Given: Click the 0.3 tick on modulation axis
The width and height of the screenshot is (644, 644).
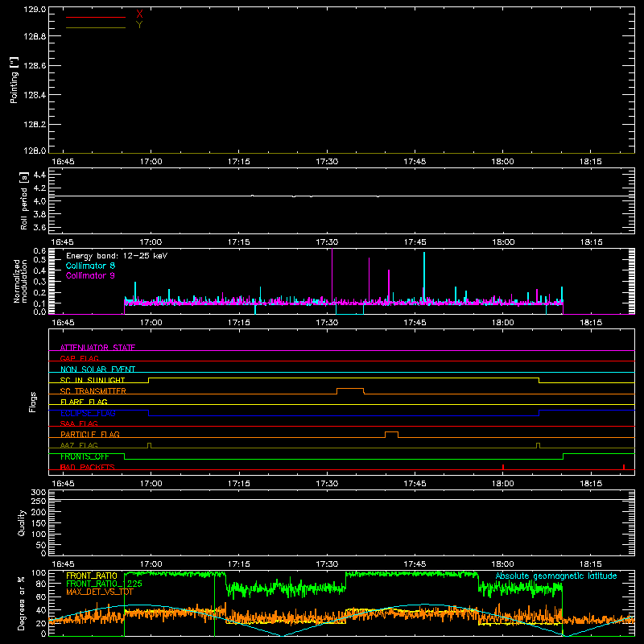Looking at the screenshot, I should tap(39, 282).
